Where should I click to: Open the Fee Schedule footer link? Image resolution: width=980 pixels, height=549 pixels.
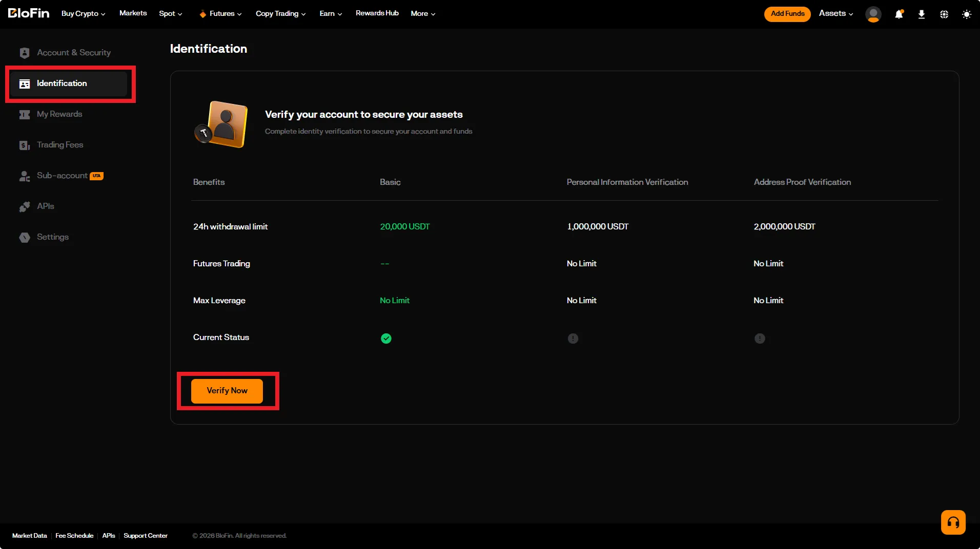click(74, 536)
